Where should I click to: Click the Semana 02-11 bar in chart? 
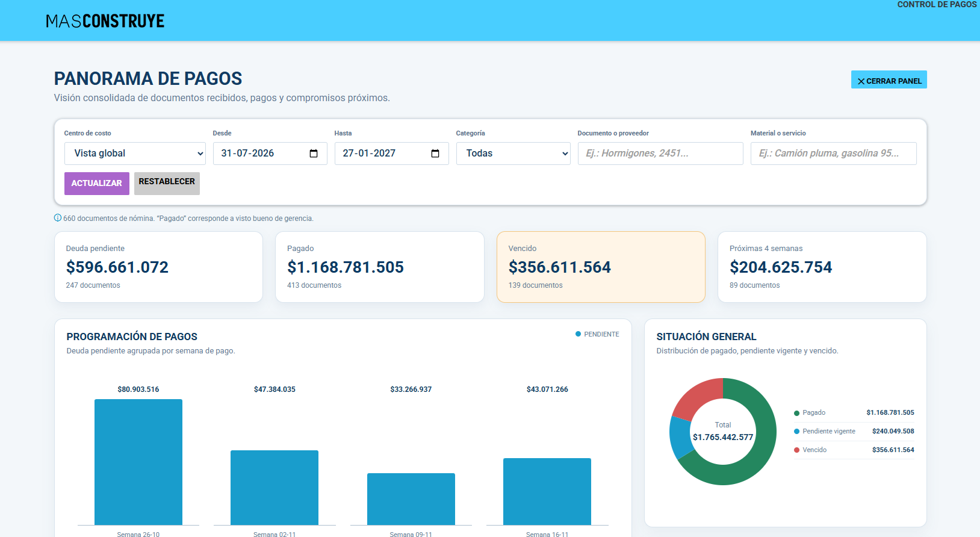(274, 488)
